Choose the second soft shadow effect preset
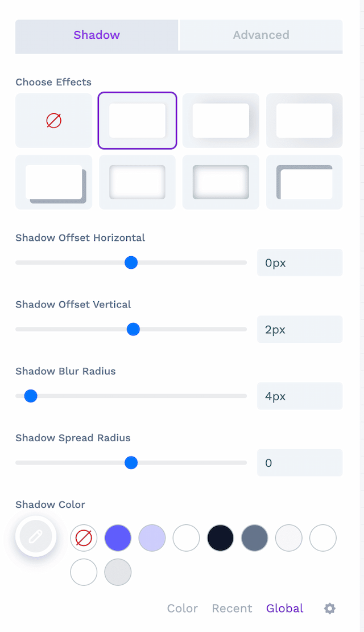 (x=221, y=121)
